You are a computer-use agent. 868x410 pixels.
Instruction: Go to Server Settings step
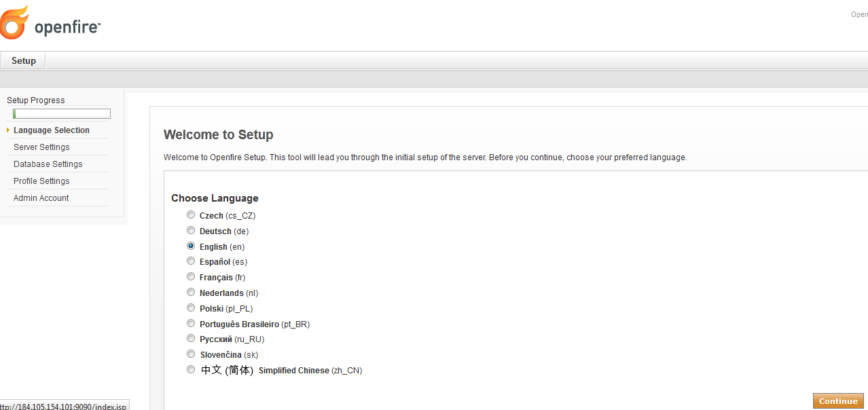41,147
